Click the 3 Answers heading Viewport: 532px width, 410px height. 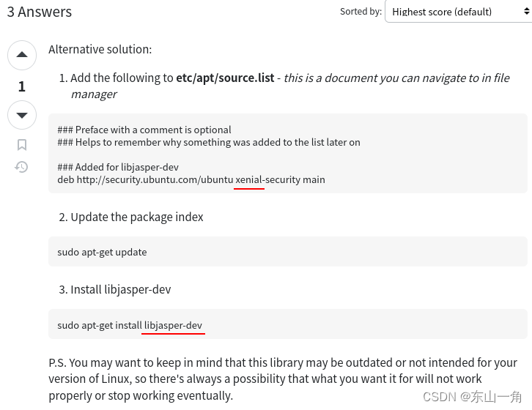point(40,12)
